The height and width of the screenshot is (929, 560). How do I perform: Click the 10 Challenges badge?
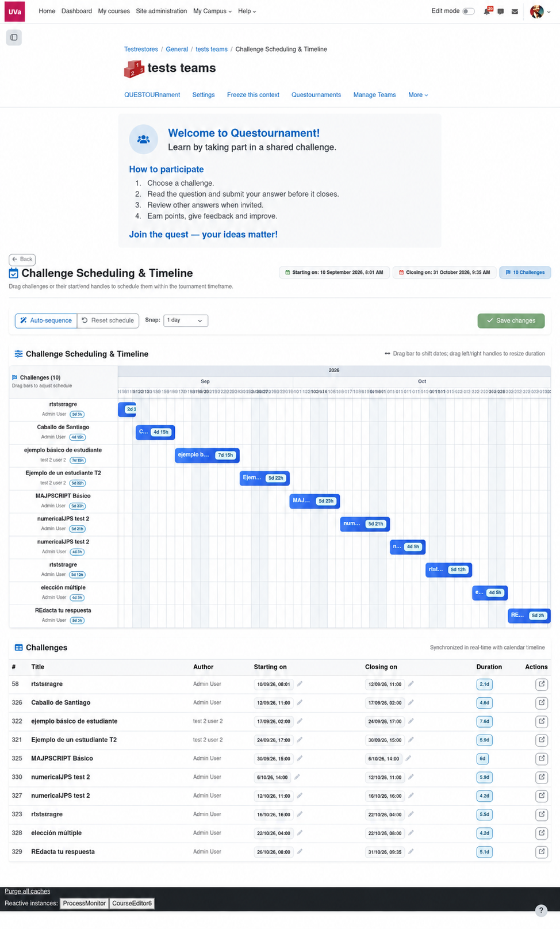[525, 273]
